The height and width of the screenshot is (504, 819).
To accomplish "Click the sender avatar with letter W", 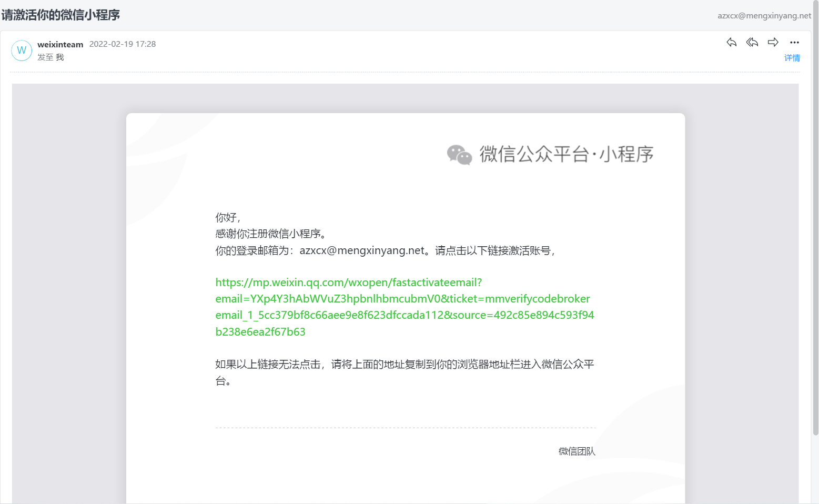I will pos(22,51).
